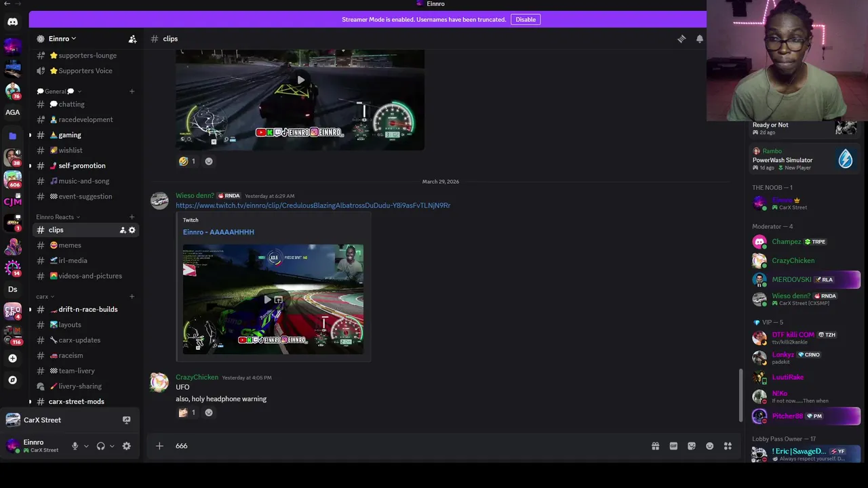The image size is (868, 488).
Task: Open microphone input options arrow
Action: click(86, 446)
